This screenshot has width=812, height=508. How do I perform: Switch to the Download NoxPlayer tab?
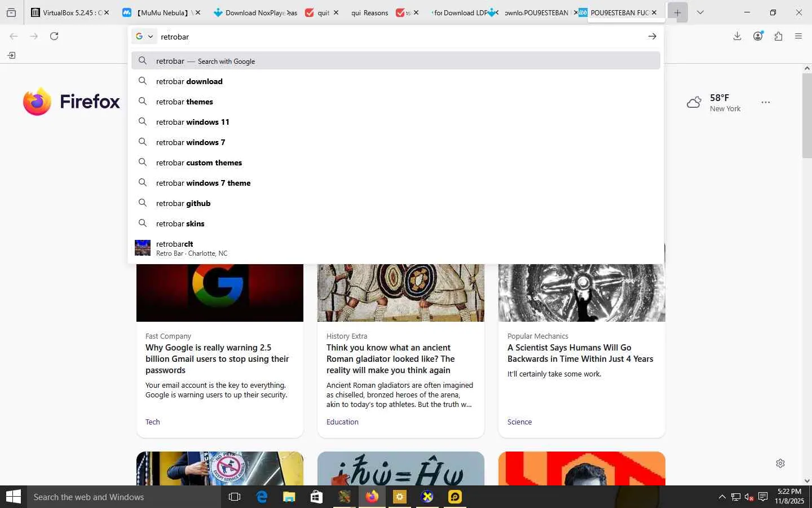(x=255, y=12)
